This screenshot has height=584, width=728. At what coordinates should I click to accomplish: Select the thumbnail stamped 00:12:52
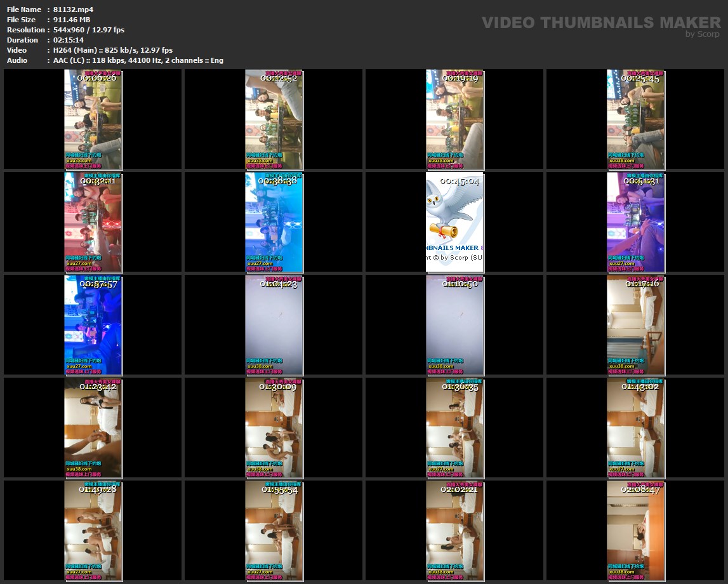coord(274,119)
